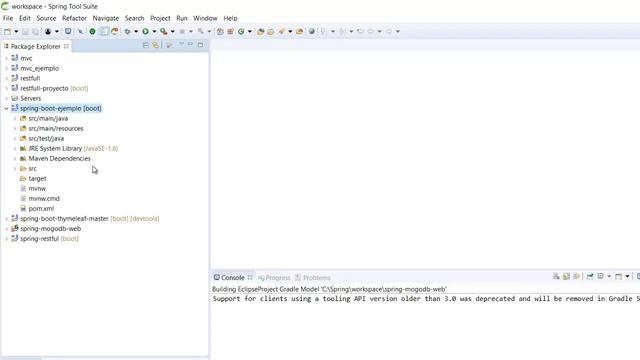Click the Display Selected Console icon
The width and height of the screenshot is (640, 360).
(x=600, y=276)
